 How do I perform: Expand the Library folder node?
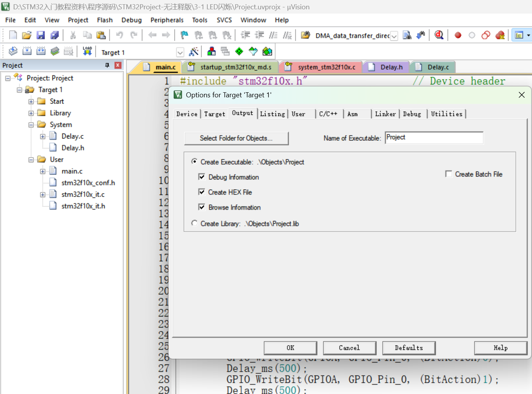(x=31, y=113)
